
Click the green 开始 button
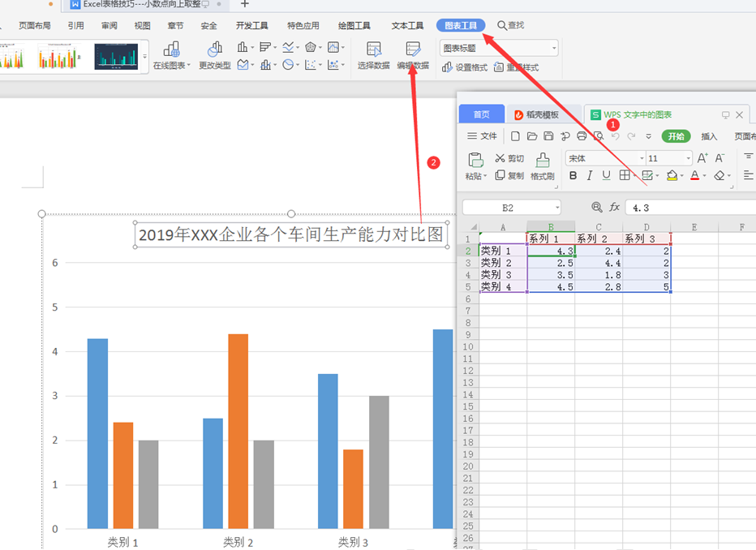click(676, 136)
